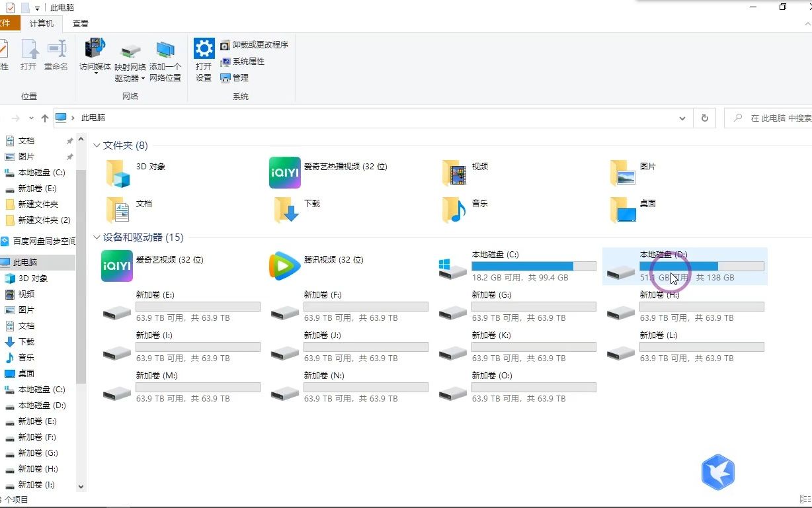Navigate up with the up-arrow button
Image resolution: width=812 pixels, height=508 pixels.
tap(44, 118)
